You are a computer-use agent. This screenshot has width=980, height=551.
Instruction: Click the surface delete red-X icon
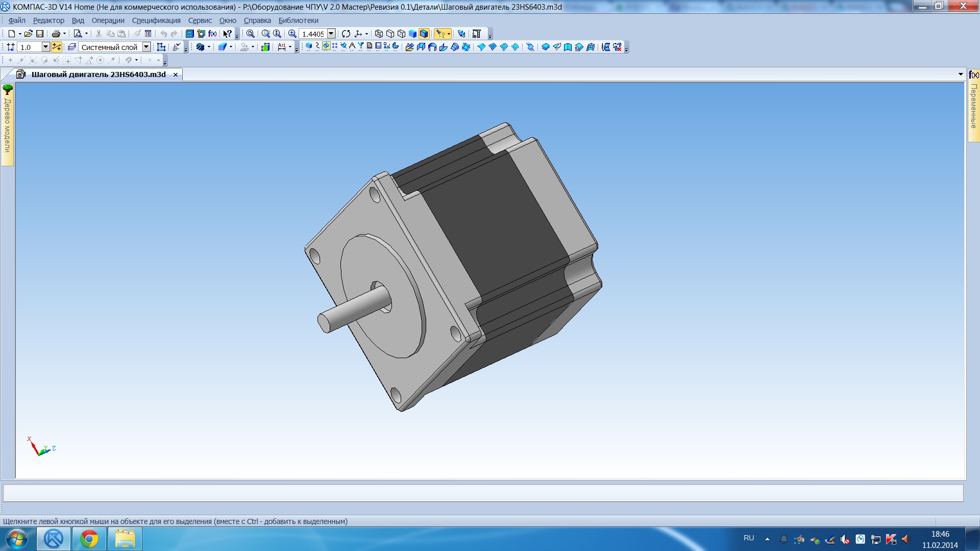tap(617, 47)
